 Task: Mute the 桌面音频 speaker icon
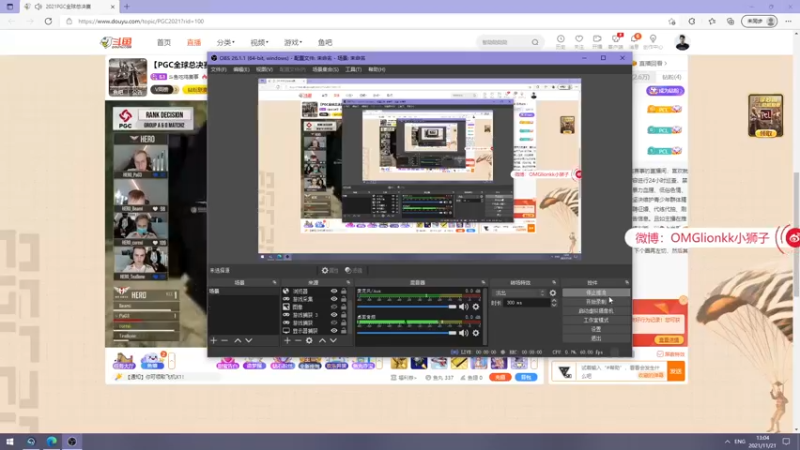click(x=463, y=333)
